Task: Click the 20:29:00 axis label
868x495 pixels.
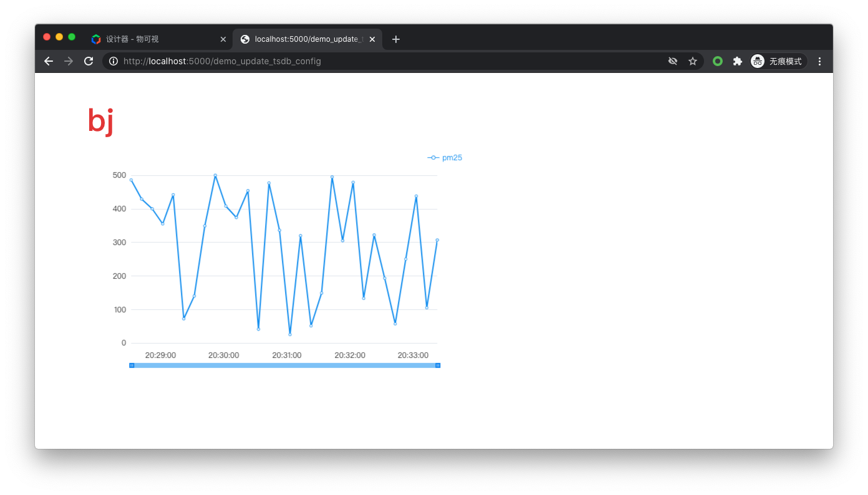Action: (x=160, y=355)
